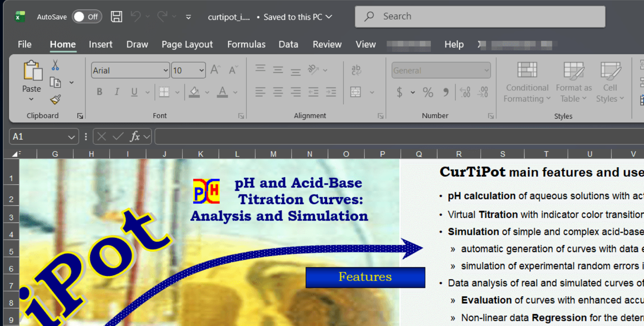Click the Undo arrow icon
644x326 pixels.
[x=136, y=17]
